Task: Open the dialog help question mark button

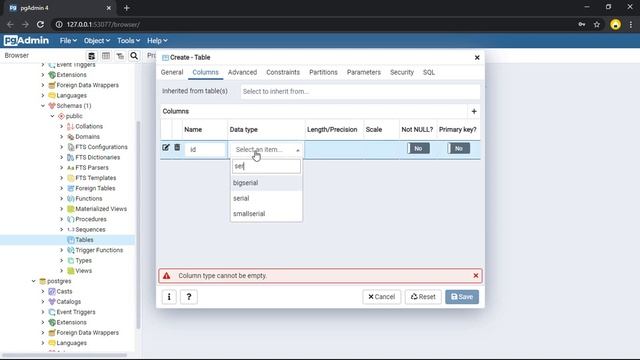Action: [189, 297]
